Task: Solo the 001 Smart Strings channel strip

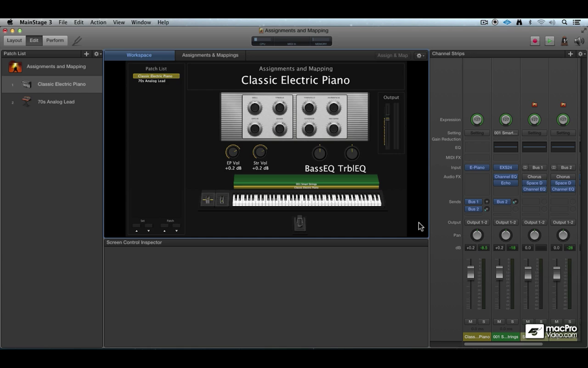Action: click(512, 322)
